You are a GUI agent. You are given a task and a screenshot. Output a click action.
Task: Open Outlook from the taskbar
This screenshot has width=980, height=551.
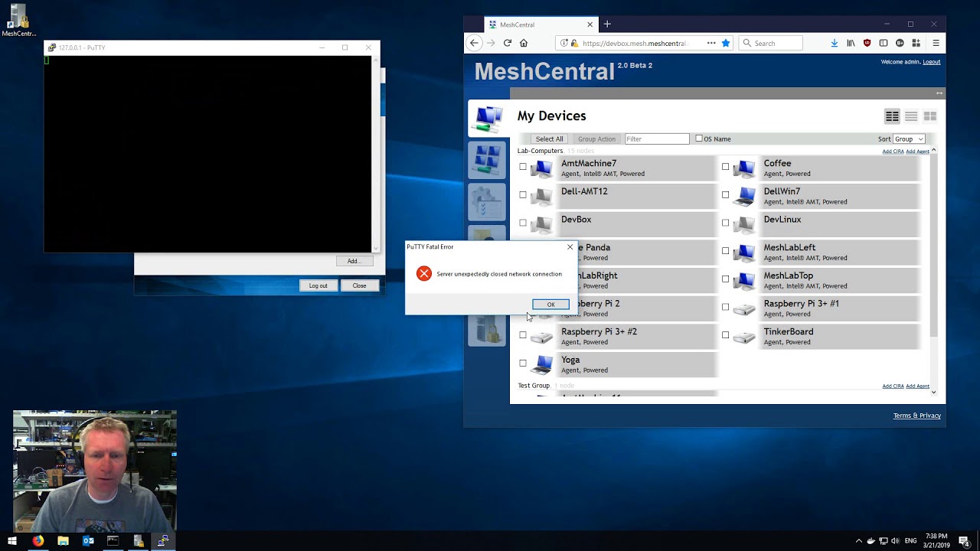pos(88,541)
